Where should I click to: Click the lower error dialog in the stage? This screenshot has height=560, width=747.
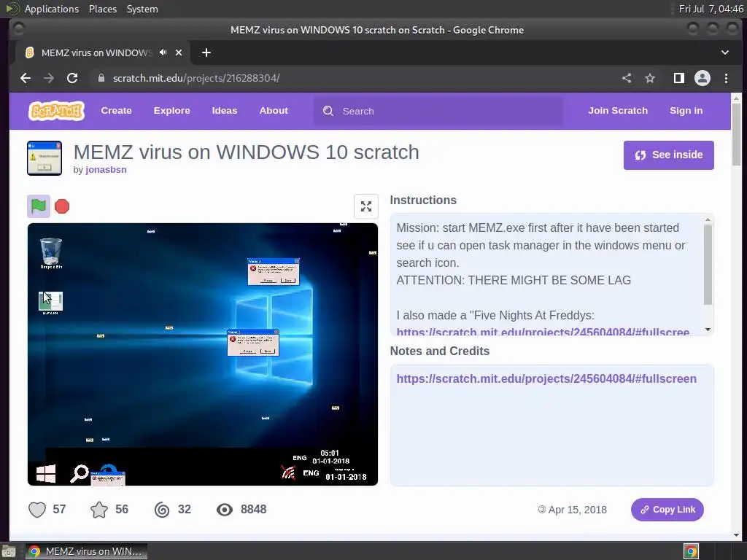point(253,343)
